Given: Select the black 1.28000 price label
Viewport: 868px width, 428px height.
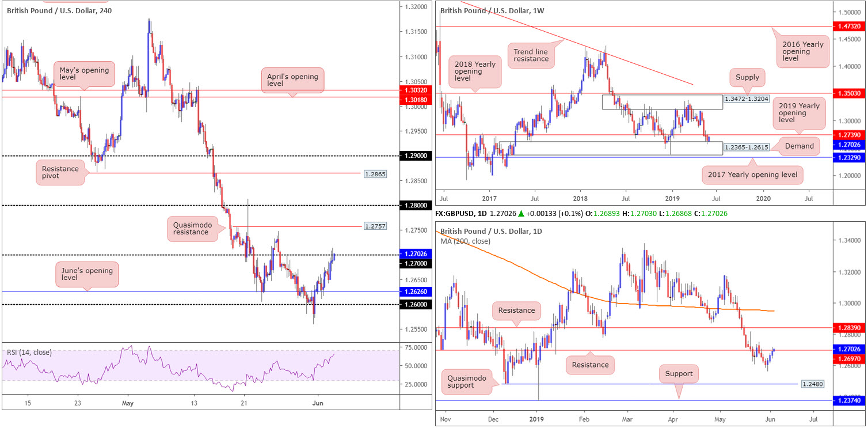Looking at the screenshot, I should tap(415, 206).
